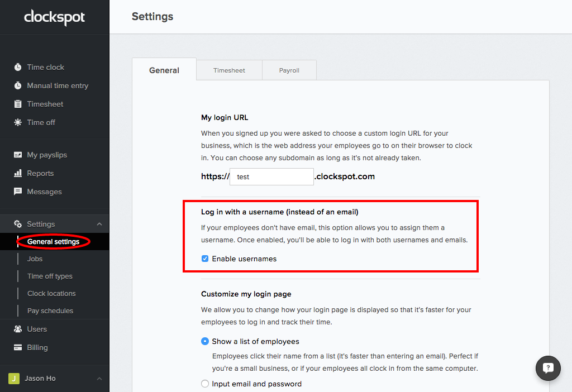Click the Messages speech bubble icon

tap(18, 192)
